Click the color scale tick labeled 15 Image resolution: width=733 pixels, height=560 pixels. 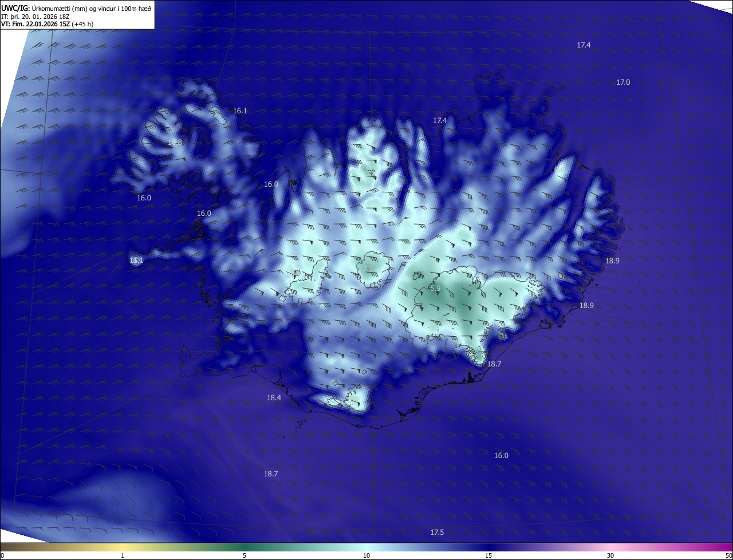[x=488, y=555]
